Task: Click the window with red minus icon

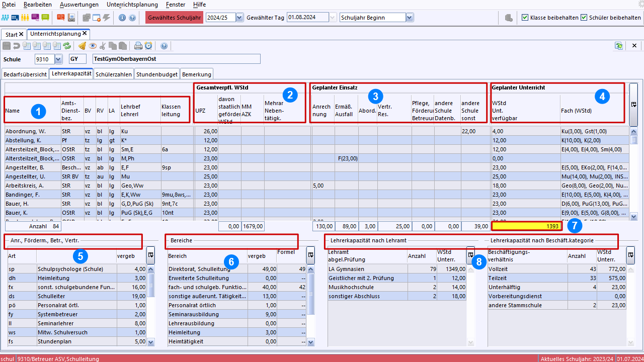Action: pos(97,18)
